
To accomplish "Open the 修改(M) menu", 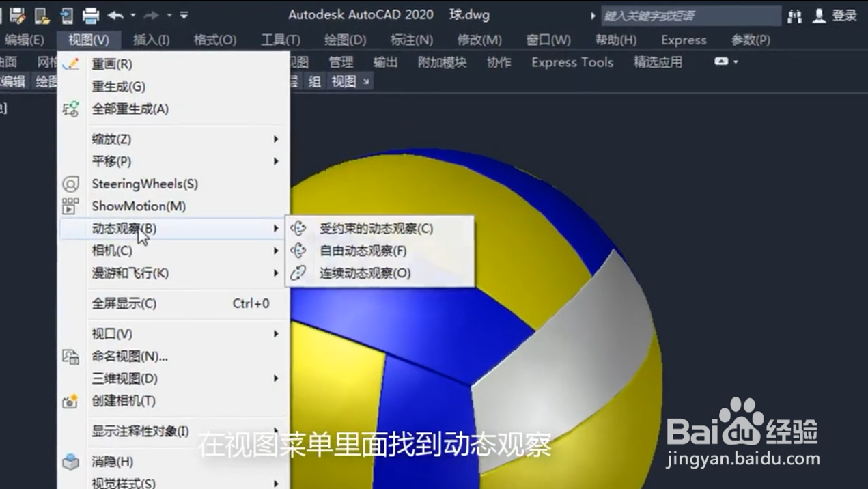I will pyautogui.click(x=479, y=40).
